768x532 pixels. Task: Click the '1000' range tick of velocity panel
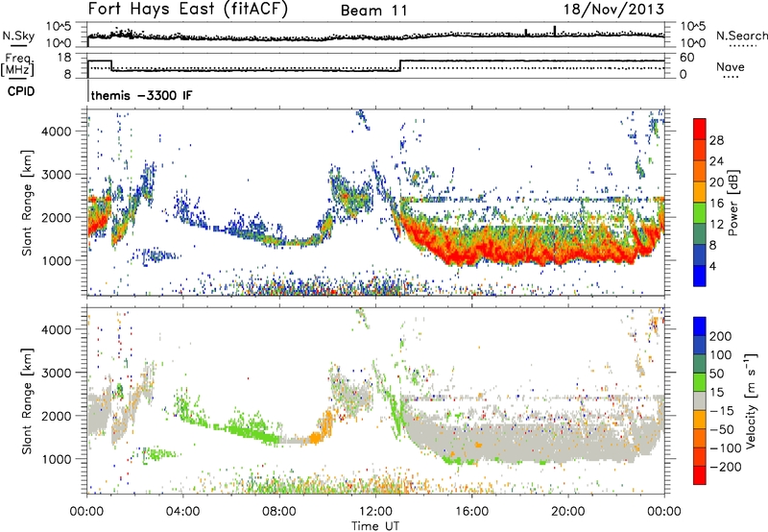click(x=57, y=459)
